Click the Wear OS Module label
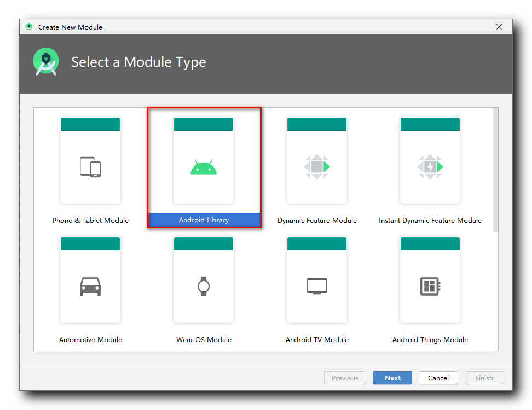Viewport: 532px width, 410px height. pyautogui.click(x=204, y=340)
